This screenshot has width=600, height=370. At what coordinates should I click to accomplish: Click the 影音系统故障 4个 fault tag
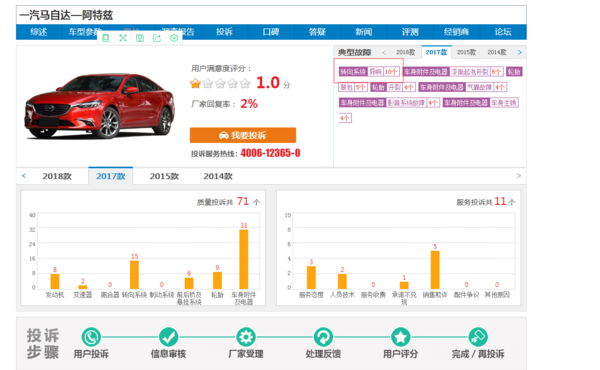point(389,103)
